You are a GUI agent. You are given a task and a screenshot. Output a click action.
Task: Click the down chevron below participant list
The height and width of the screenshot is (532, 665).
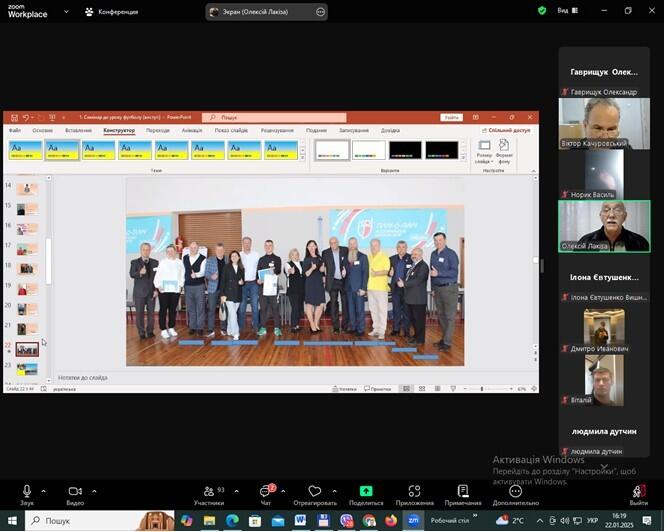tap(604, 466)
